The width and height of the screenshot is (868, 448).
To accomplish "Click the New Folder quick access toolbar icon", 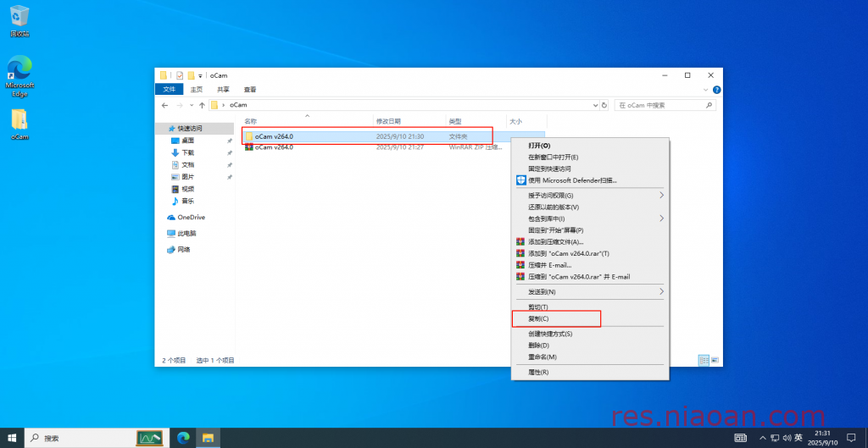I will [x=191, y=75].
